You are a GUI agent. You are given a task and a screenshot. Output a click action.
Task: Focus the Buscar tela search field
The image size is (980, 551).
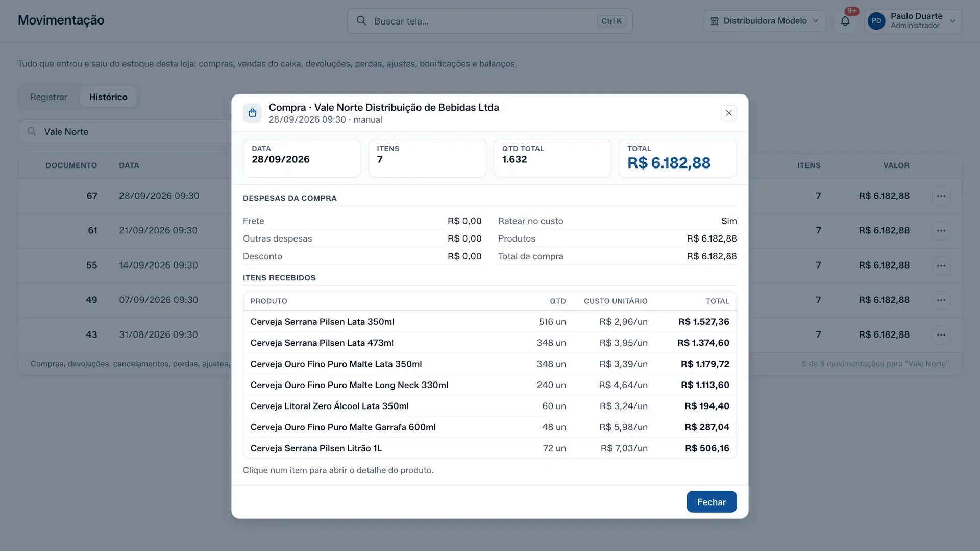pos(489,21)
